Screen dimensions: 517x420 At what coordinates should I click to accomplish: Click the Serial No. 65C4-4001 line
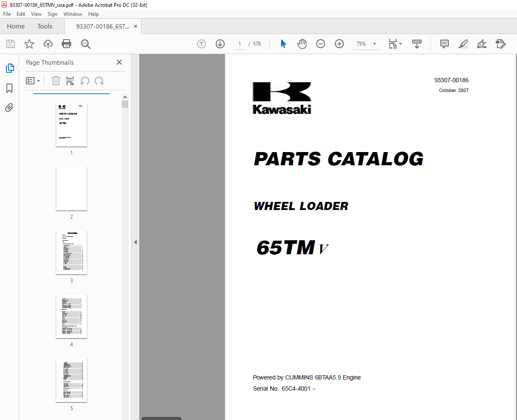(x=284, y=388)
